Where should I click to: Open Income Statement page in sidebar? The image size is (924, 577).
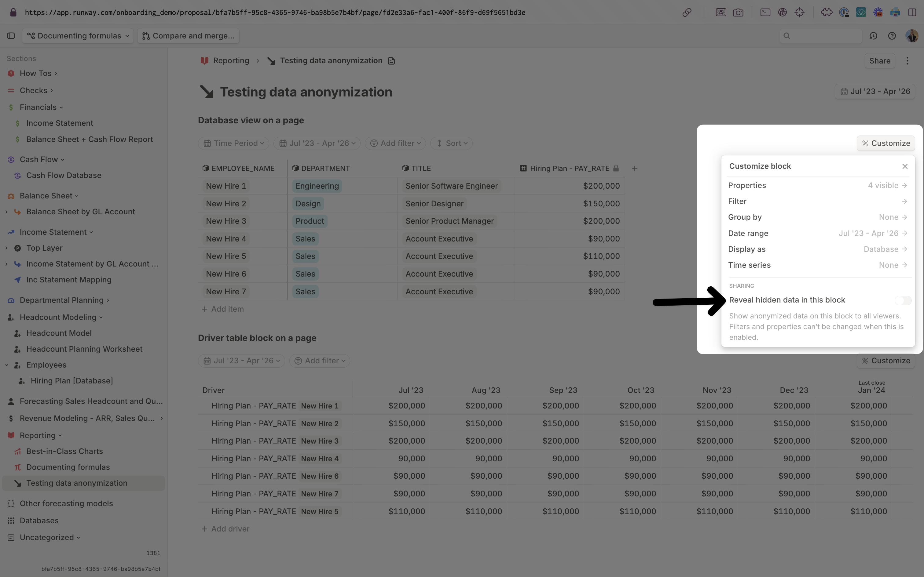(60, 123)
